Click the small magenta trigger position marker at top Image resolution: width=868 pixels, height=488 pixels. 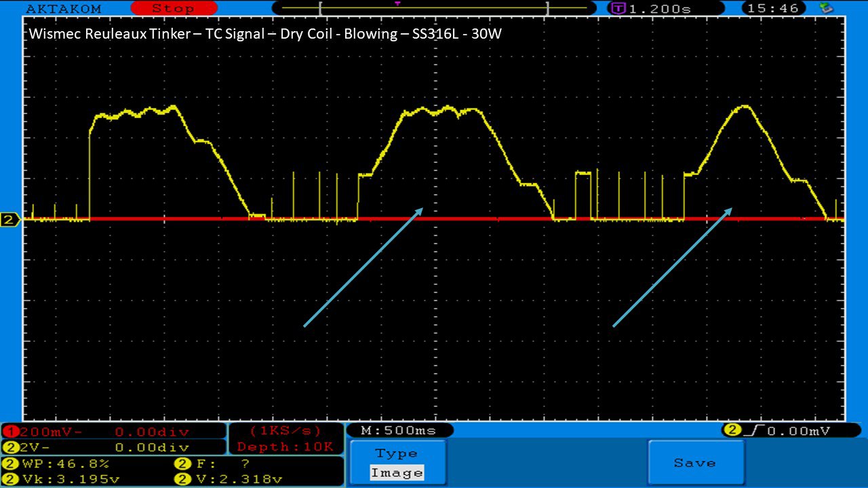[397, 3]
